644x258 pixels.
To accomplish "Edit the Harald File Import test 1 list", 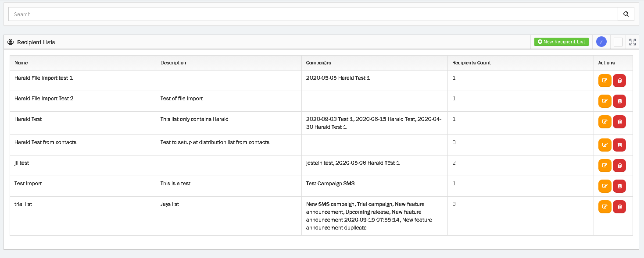I will [x=605, y=81].
